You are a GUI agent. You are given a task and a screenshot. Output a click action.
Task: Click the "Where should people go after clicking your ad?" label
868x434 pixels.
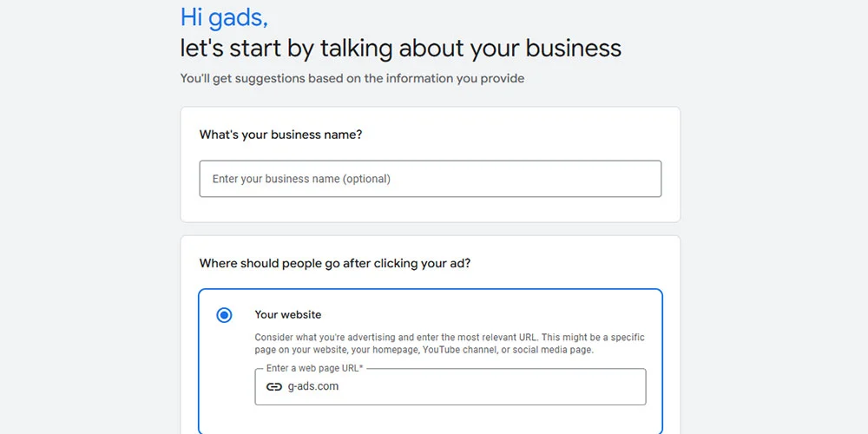tap(335, 263)
